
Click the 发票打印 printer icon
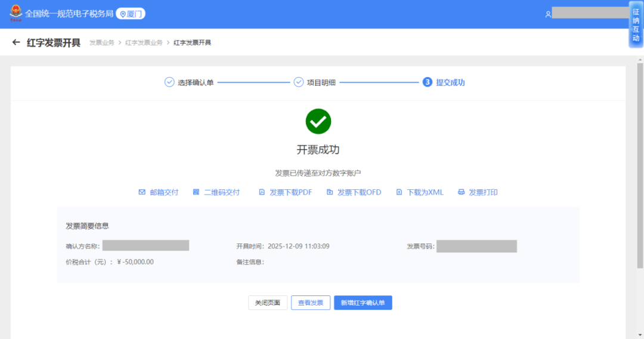tap(461, 192)
